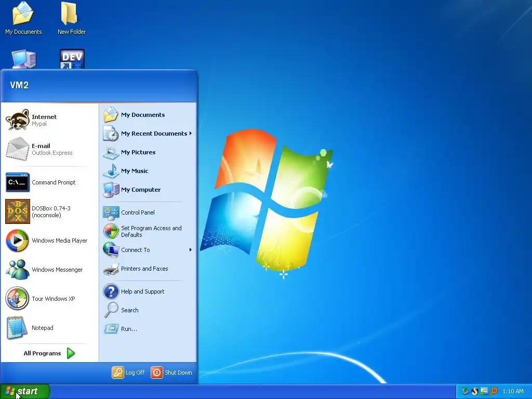
Task: Open My Computer icon in Start menu
Action: 111,190
